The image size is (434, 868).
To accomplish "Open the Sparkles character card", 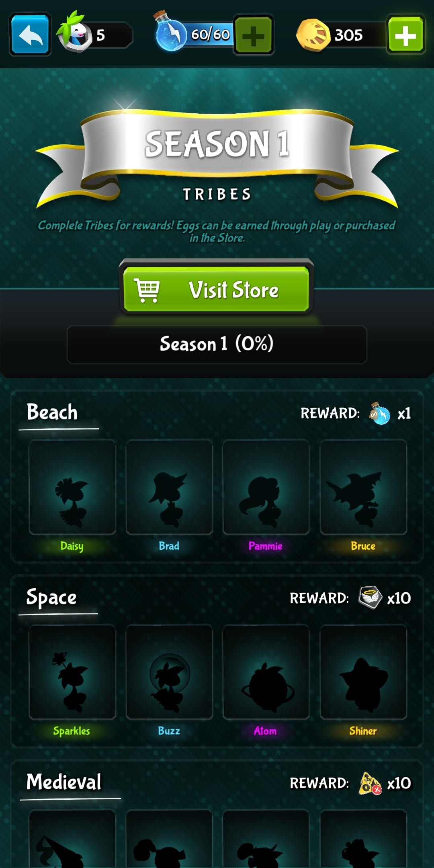I will pyautogui.click(x=72, y=672).
